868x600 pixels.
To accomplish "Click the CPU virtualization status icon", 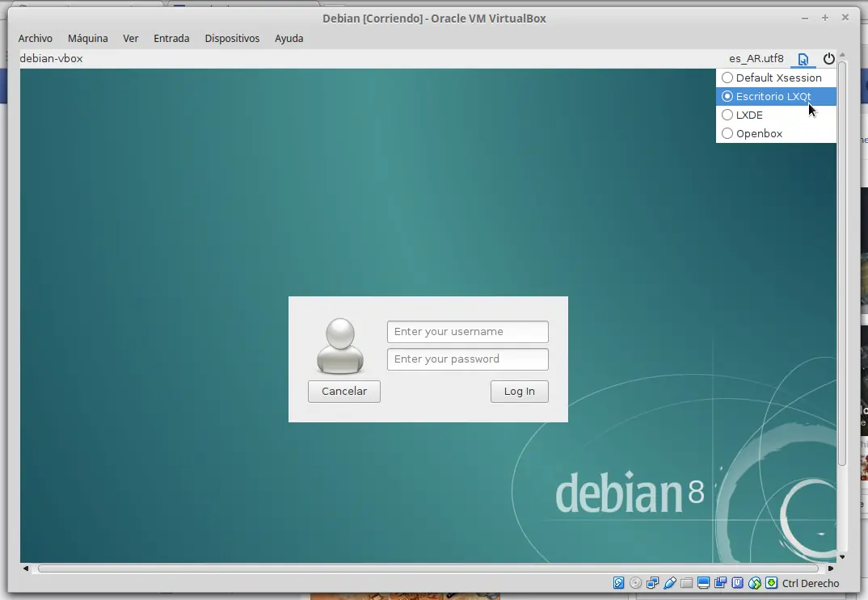I will point(737,583).
